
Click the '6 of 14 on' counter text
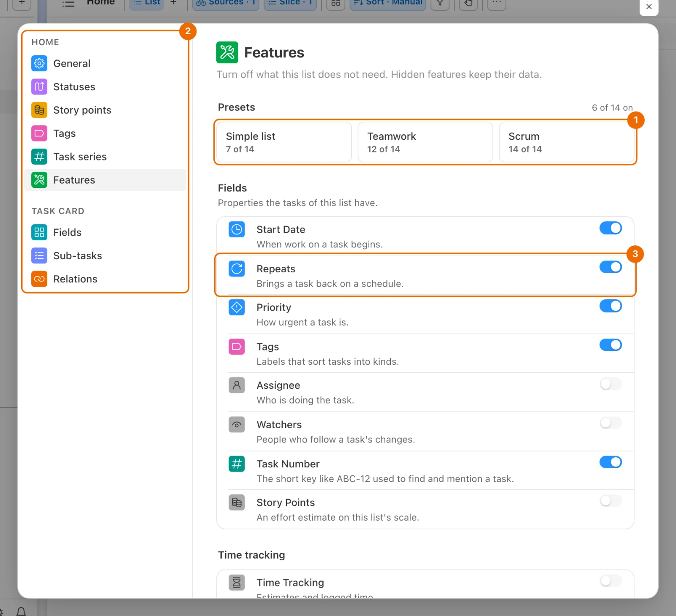[x=612, y=108]
